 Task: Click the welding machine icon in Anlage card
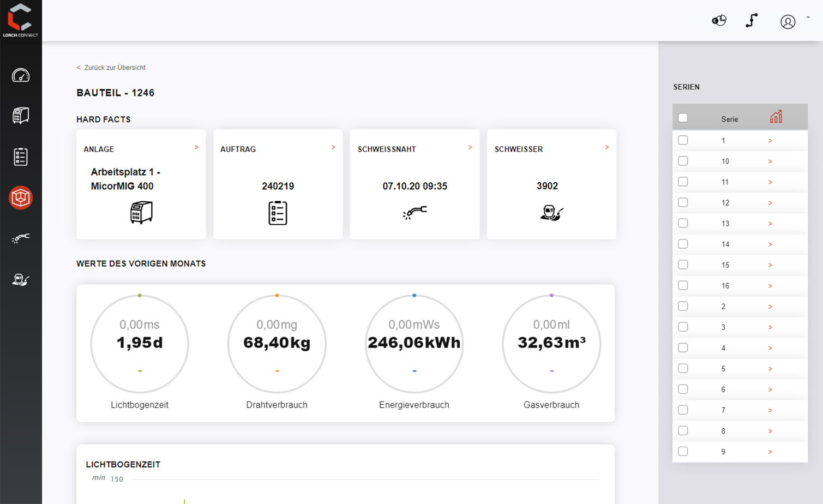pos(141,213)
